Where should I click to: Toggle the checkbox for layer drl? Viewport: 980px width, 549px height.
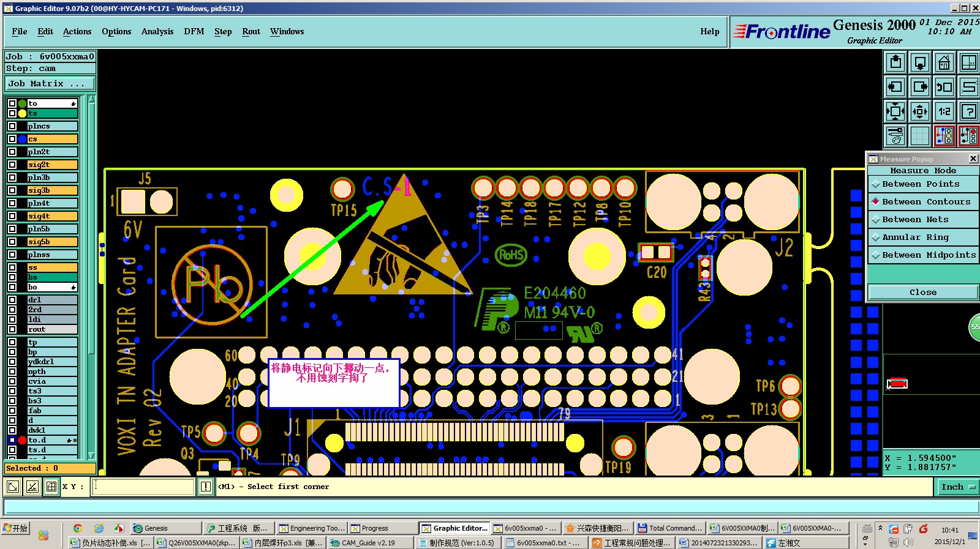coord(12,300)
